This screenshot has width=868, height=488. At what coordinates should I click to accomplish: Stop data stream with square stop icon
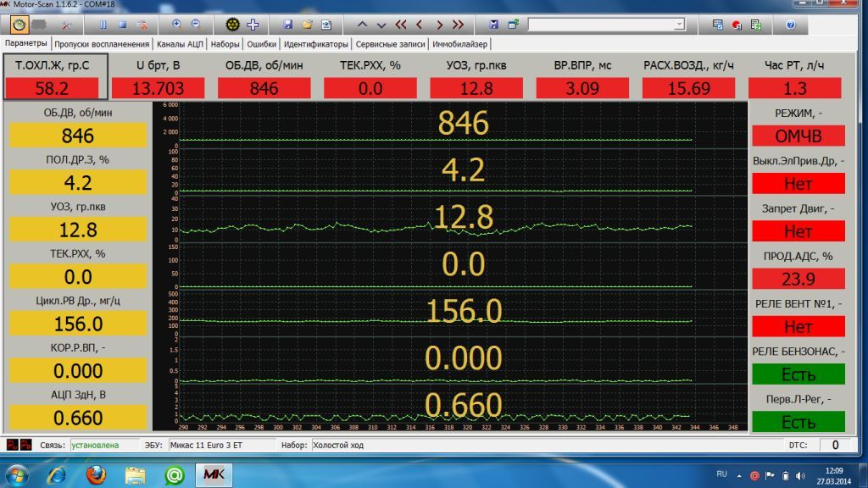(122, 25)
